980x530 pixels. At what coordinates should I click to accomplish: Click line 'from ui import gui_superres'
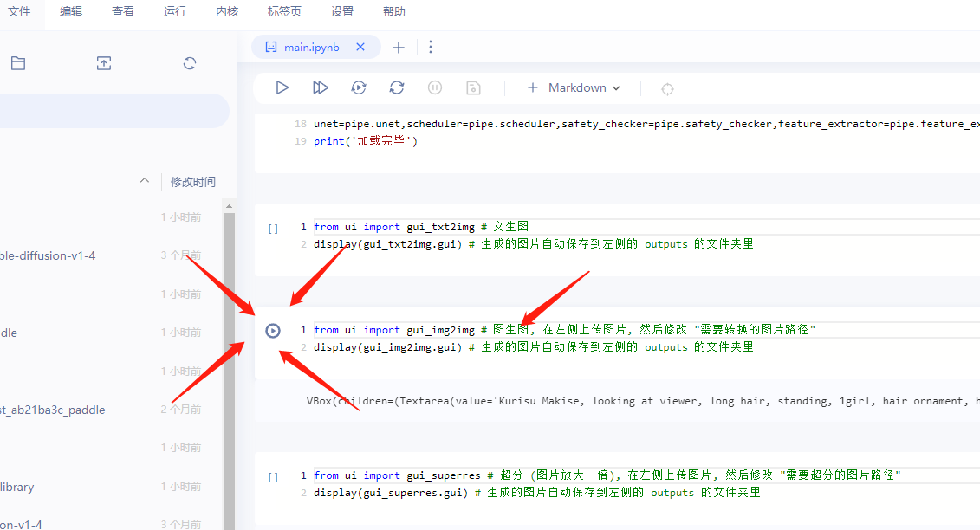click(607, 475)
